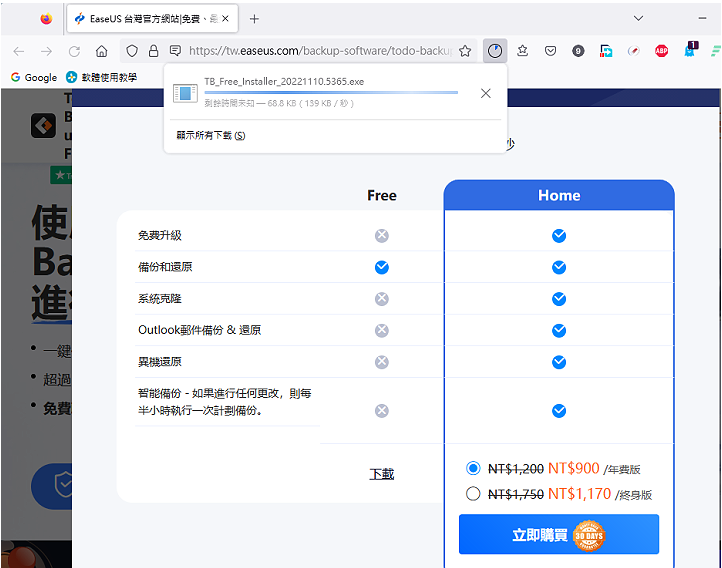Click the download progress bar

click(331, 93)
